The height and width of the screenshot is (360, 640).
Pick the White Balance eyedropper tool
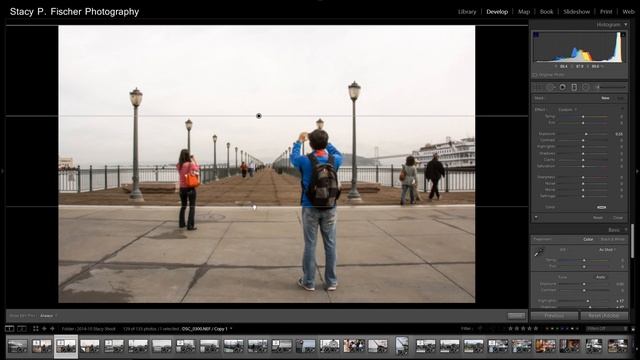(539, 253)
